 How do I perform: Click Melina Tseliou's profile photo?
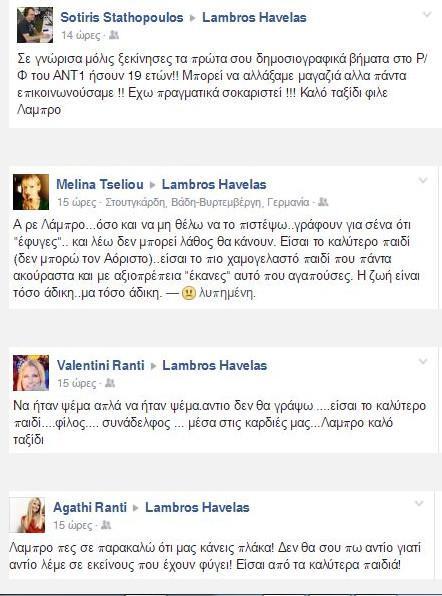coord(31,192)
